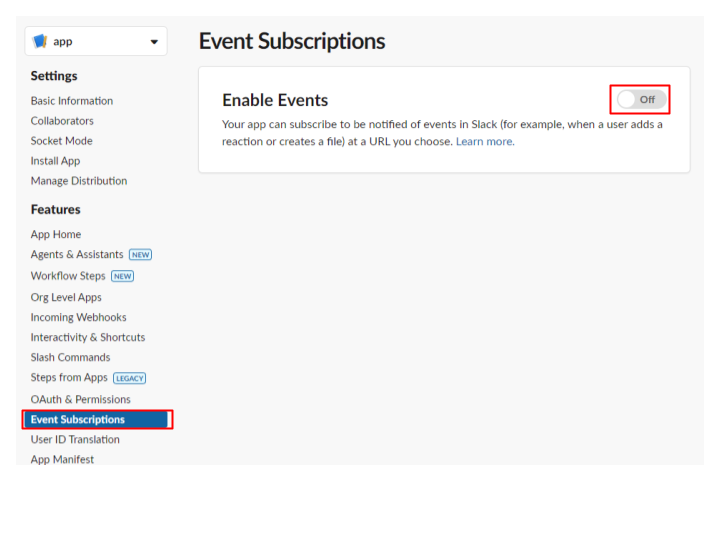
Task: Go to Slash Commands page
Action: tap(70, 357)
